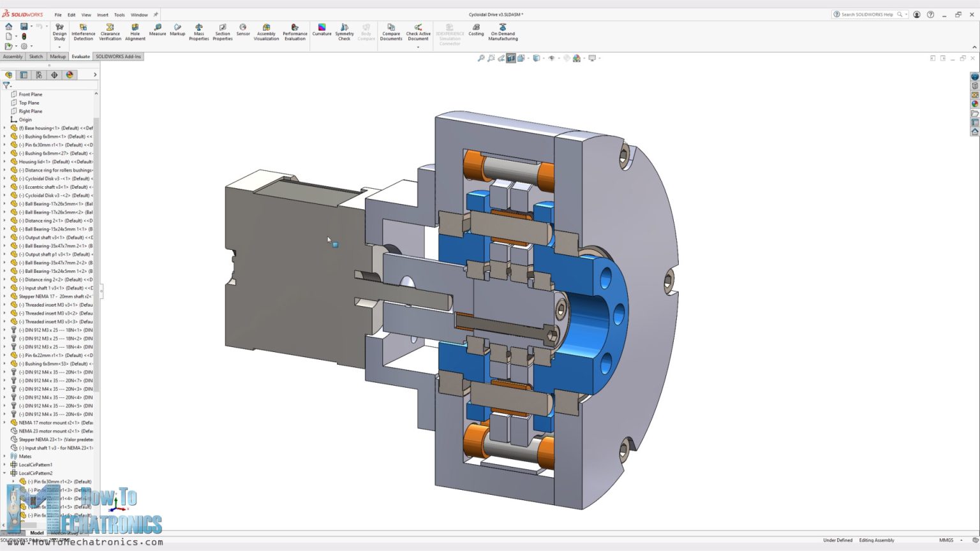The image size is (980, 551).
Task: Click Zoom to Fit in the view toolbar
Action: [480, 58]
